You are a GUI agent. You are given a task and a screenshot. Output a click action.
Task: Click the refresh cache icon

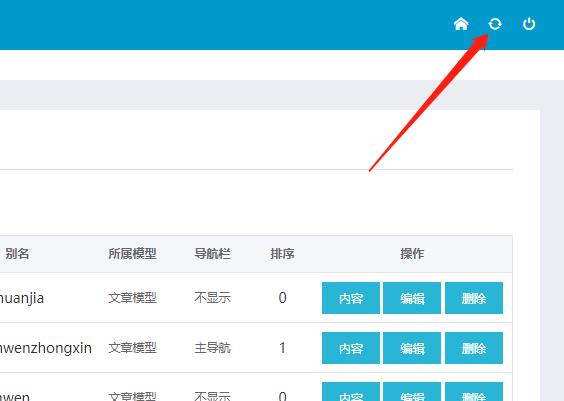[x=495, y=24]
